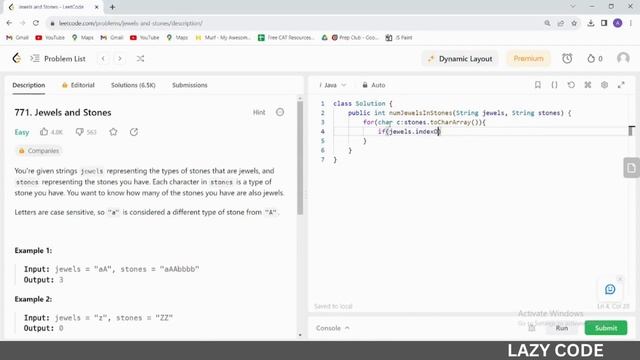
Task: Switch to the Editorial tab
Action: [x=78, y=85]
